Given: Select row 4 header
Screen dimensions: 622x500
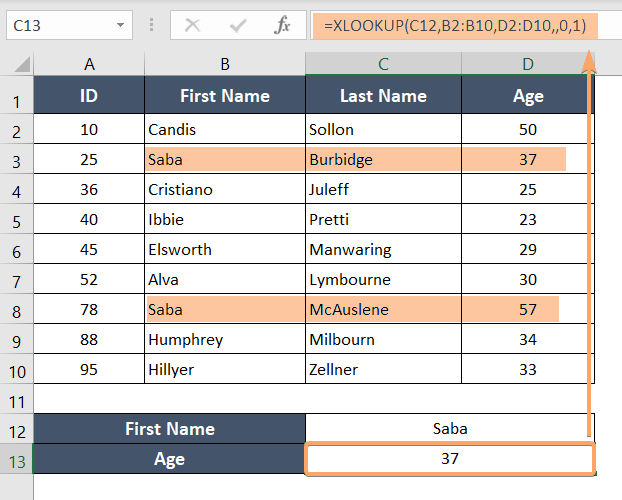Looking at the screenshot, I should tap(16, 189).
